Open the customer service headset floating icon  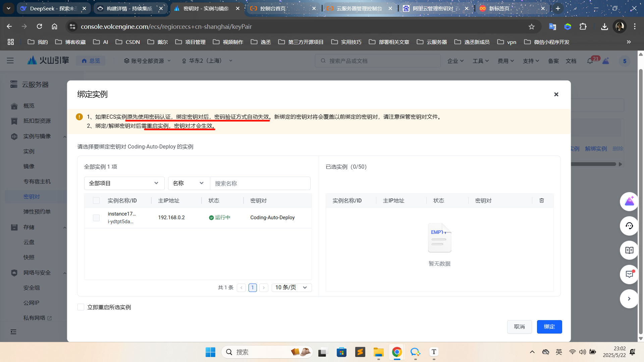[629, 226]
